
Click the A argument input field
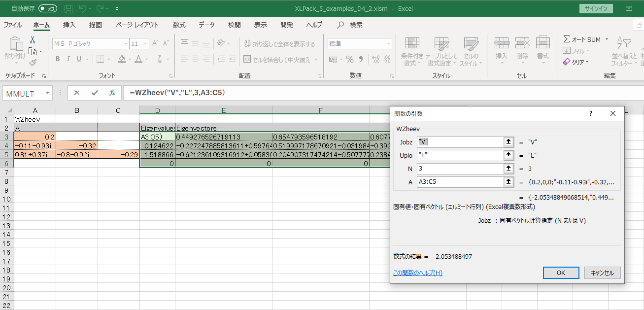pyautogui.click(x=459, y=182)
